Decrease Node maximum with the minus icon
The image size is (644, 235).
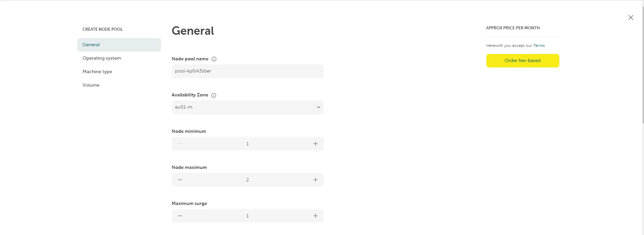point(180,179)
